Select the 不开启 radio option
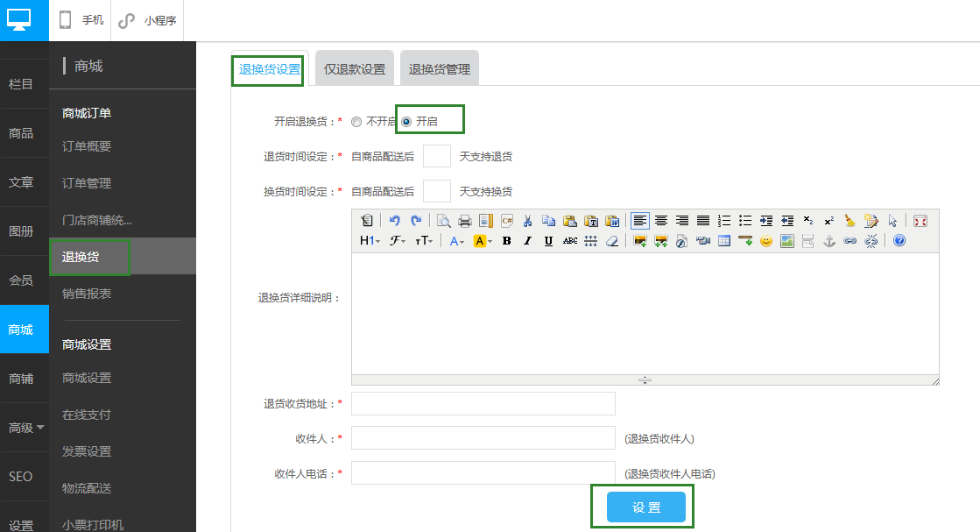 point(356,122)
